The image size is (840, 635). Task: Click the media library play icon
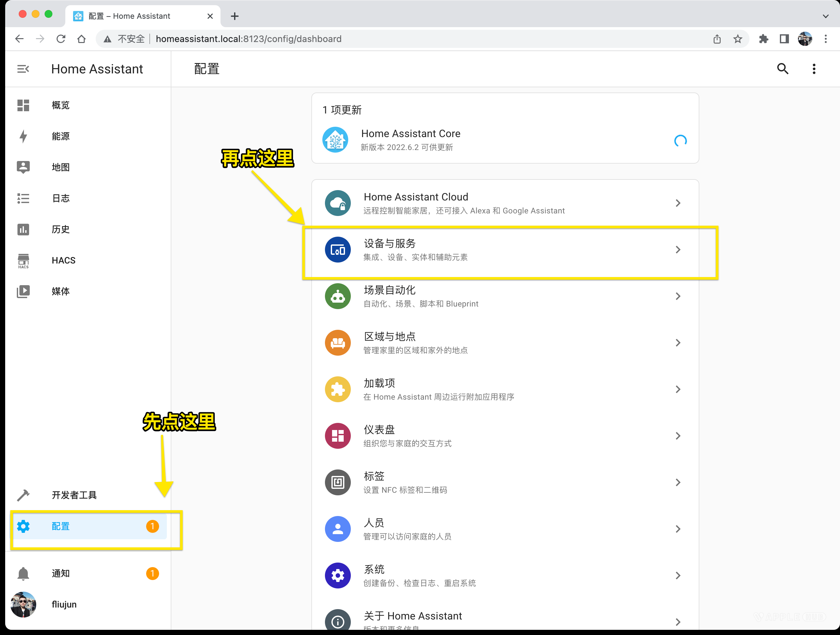pos(23,291)
